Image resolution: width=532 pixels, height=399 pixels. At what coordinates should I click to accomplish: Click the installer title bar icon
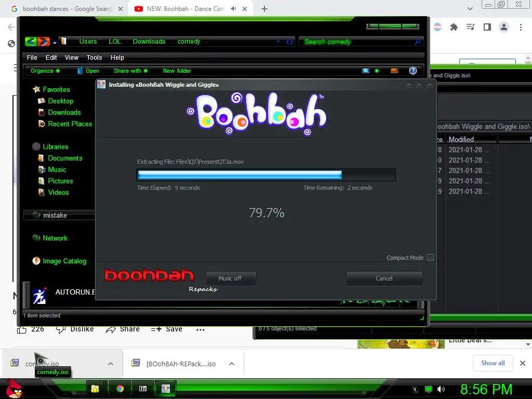(101, 85)
